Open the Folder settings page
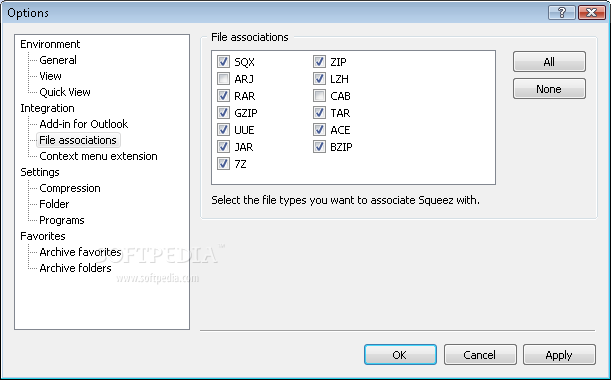The width and height of the screenshot is (611, 380). pyautogui.click(x=54, y=204)
